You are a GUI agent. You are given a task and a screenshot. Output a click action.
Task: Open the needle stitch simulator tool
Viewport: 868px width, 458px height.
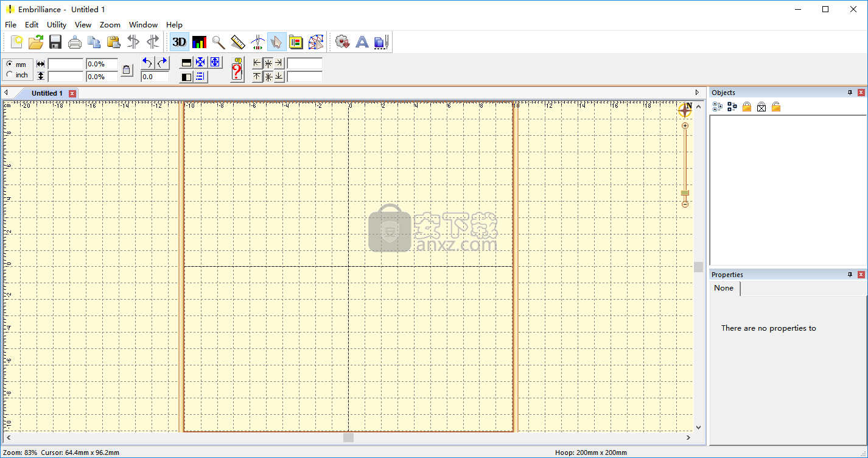(x=257, y=42)
